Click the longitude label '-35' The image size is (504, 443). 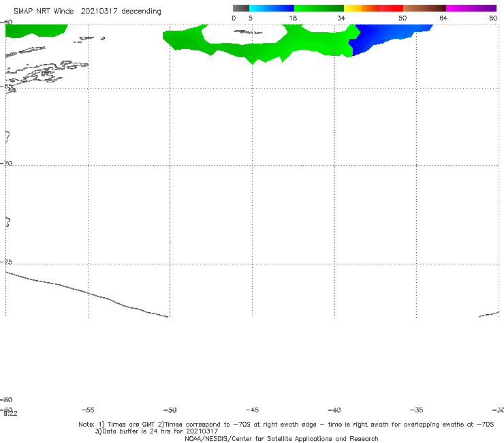pos(417,410)
